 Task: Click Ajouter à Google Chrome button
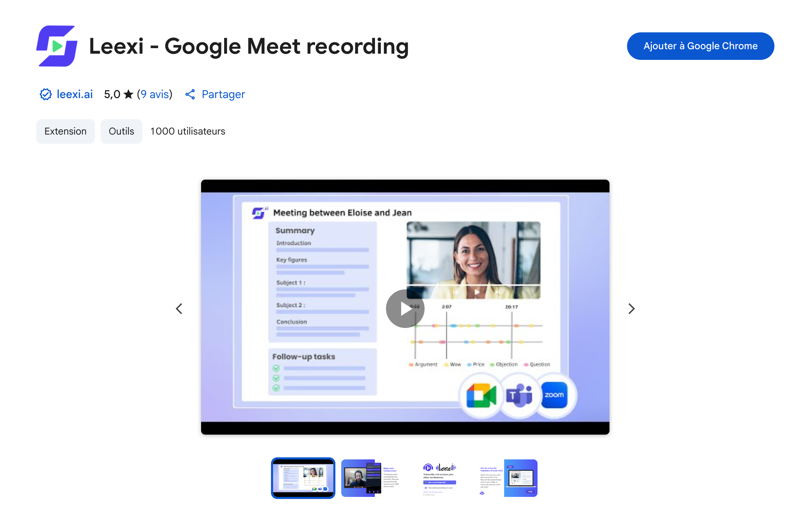(700, 46)
